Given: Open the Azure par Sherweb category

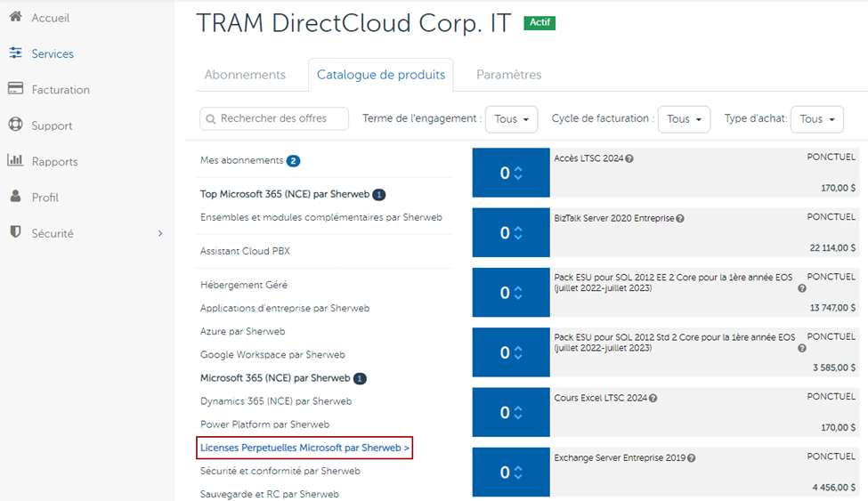Looking at the screenshot, I should coord(242,332).
